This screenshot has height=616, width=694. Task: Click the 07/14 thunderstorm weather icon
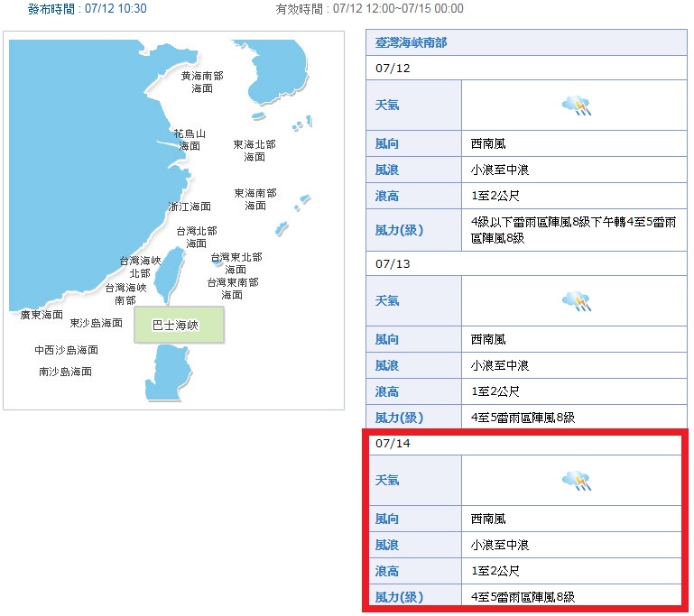(576, 481)
